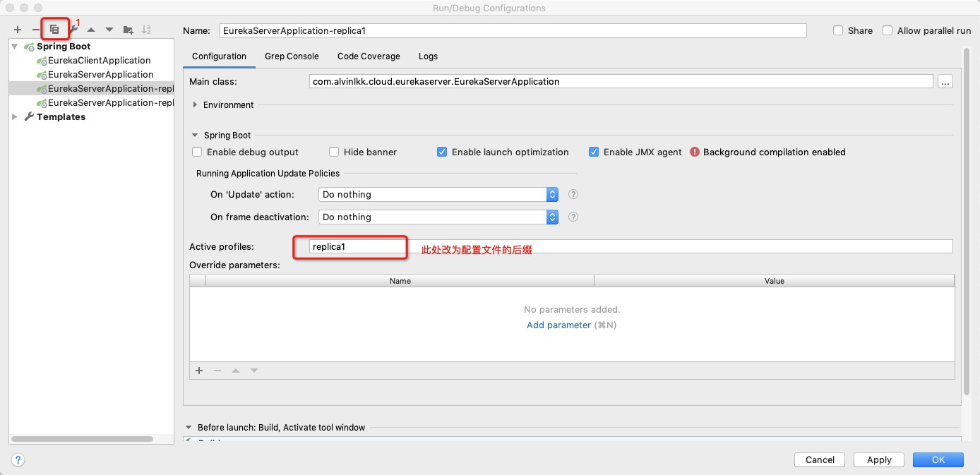
Task: Sort configurations alphabetically icon
Action: tap(146, 30)
